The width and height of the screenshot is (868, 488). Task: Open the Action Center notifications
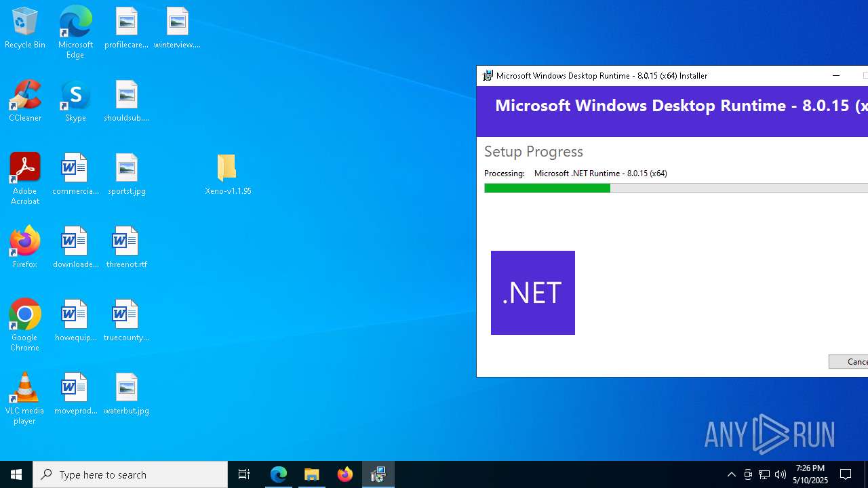(x=846, y=474)
